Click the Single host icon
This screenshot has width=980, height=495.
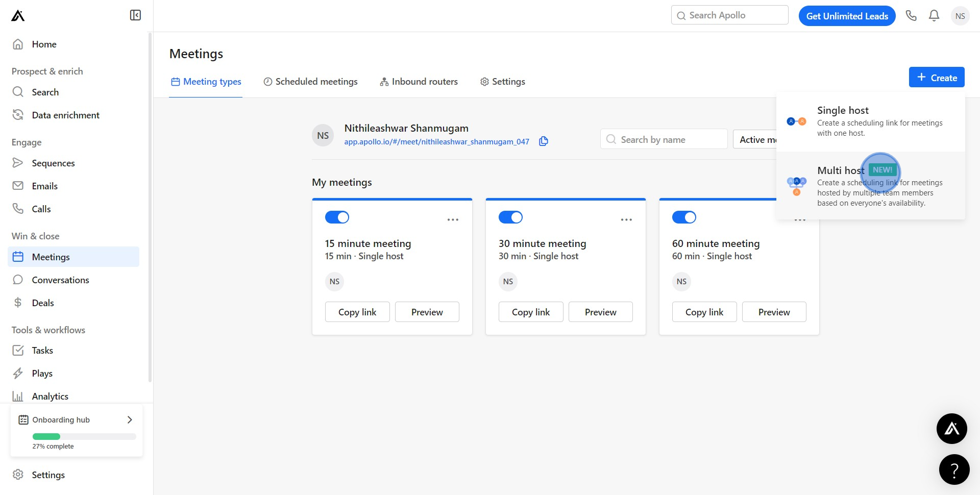(796, 121)
